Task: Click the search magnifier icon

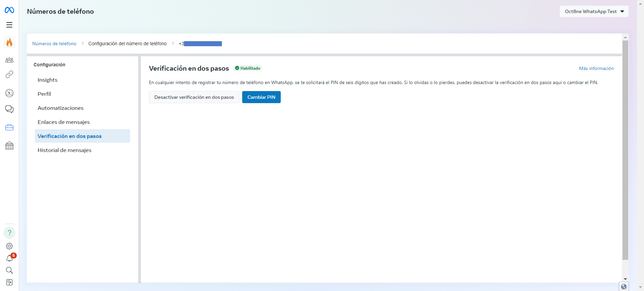Action: click(9, 270)
